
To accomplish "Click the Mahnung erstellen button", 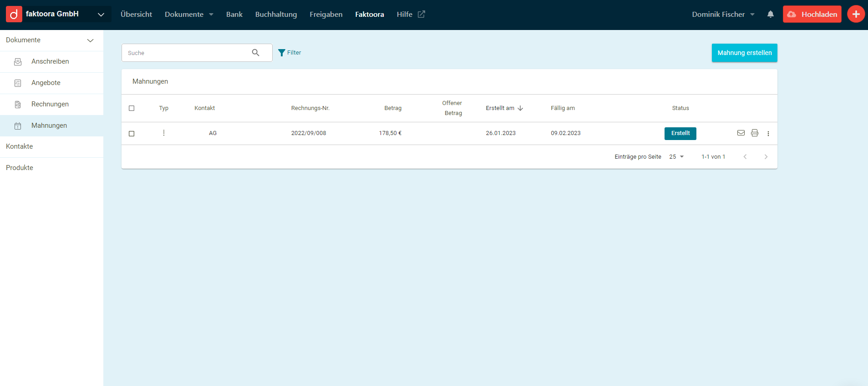I will coord(744,53).
